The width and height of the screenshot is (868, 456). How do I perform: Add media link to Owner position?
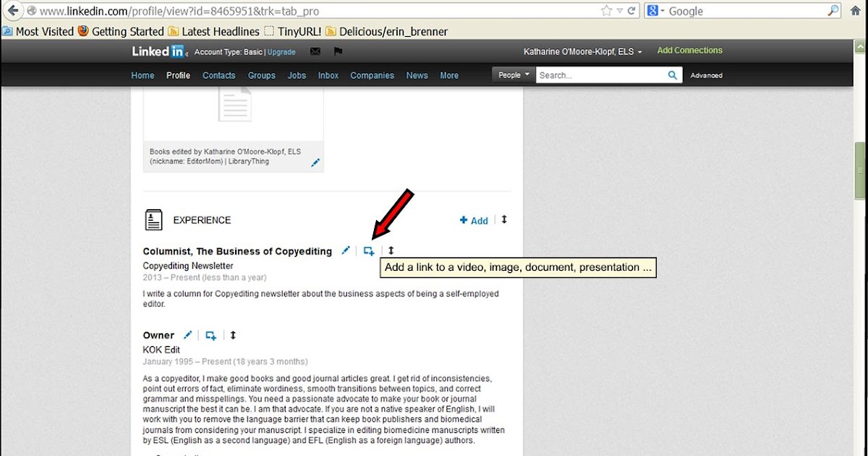pos(210,335)
